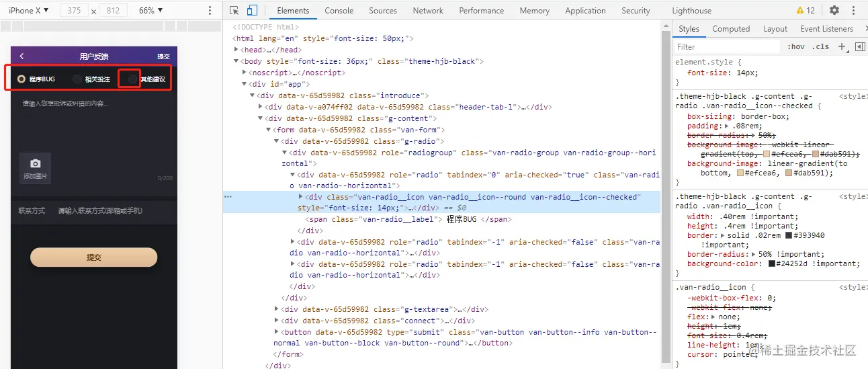This screenshot has width=868, height=369.
Task: Select the 其他建议 radio option
Action: pyautogui.click(x=146, y=79)
